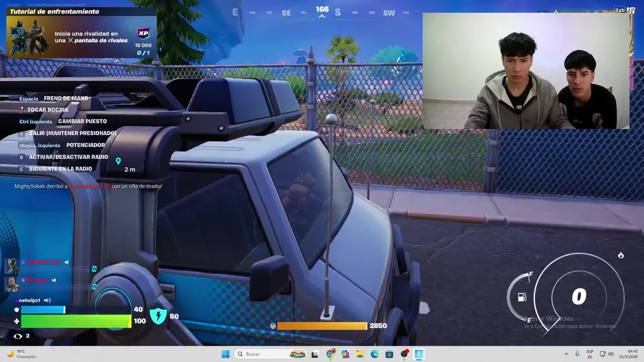Click the first squad member avatar
Viewport: 644px width, 362px height.
tap(12, 265)
